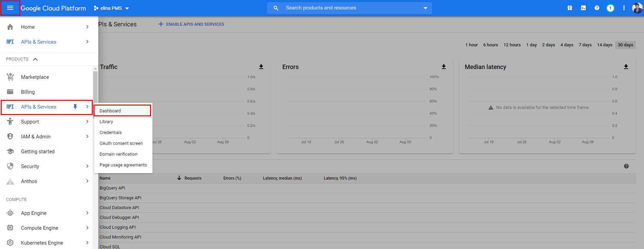Open the Cloud Debugger API link
Viewport: 644px width, 249px height.
tap(119, 217)
